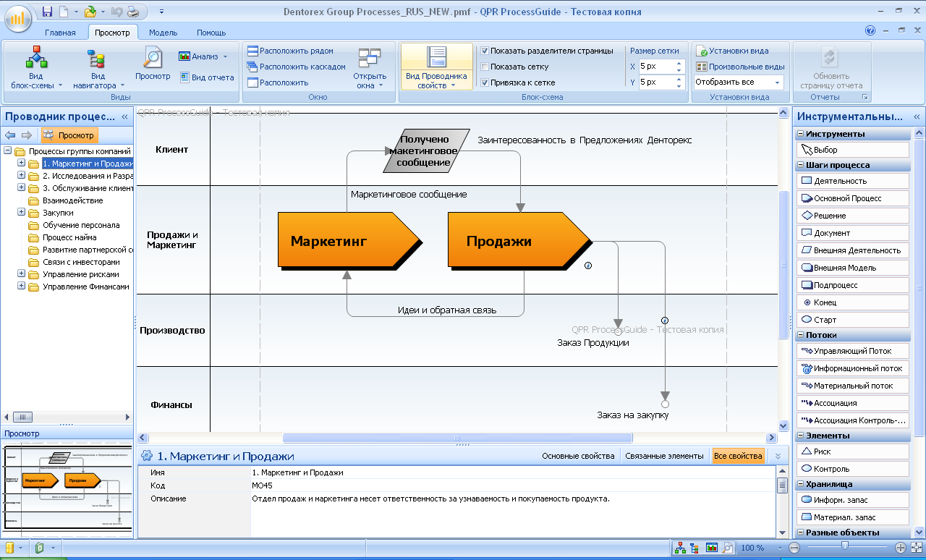
Task: Select the Информ. запас storage tool
Action: (853, 500)
